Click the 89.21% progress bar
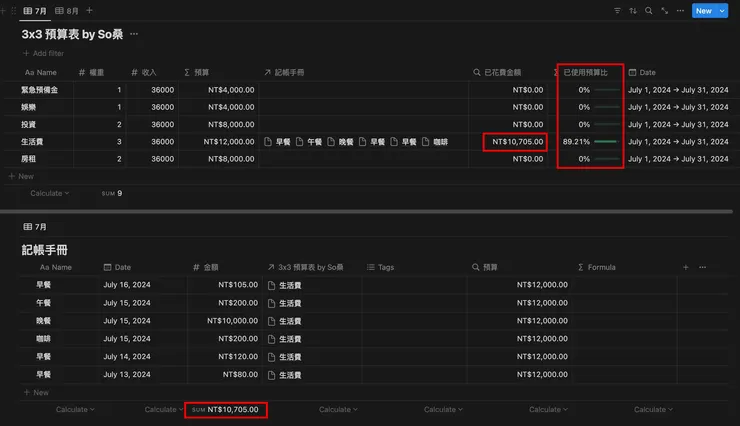Viewport: 740px width, 426px height. pos(606,142)
